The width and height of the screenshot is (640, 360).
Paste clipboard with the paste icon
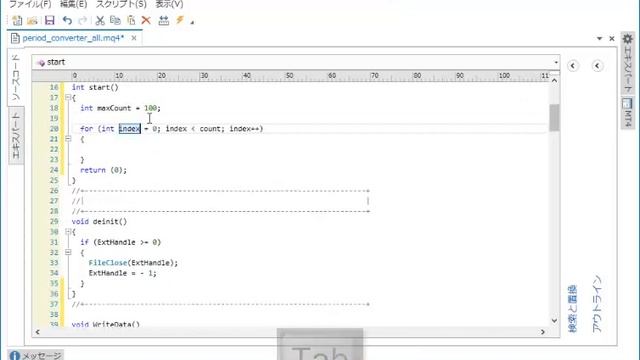(x=131, y=20)
